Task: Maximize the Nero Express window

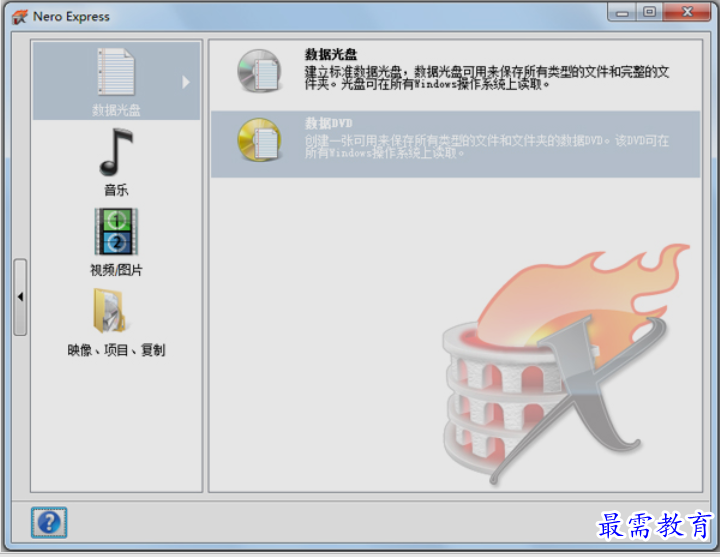Action: click(649, 12)
